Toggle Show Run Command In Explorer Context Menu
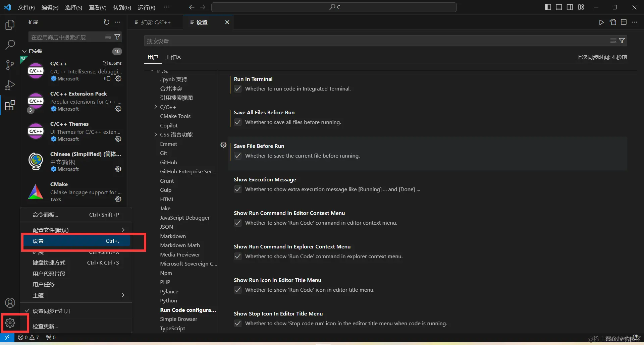The width and height of the screenshot is (644, 345). pyautogui.click(x=238, y=256)
